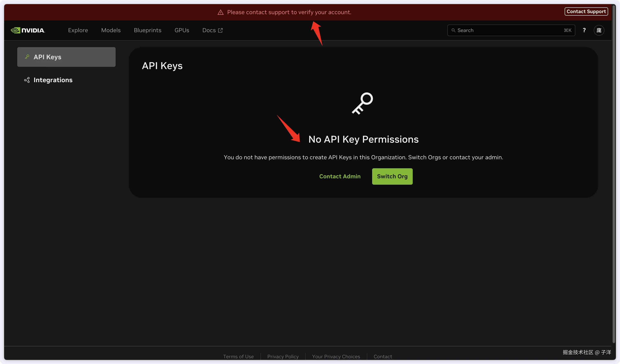Click the Docs external link icon
The height and width of the screenshot is (364, 620).
(x=220, y=30)
